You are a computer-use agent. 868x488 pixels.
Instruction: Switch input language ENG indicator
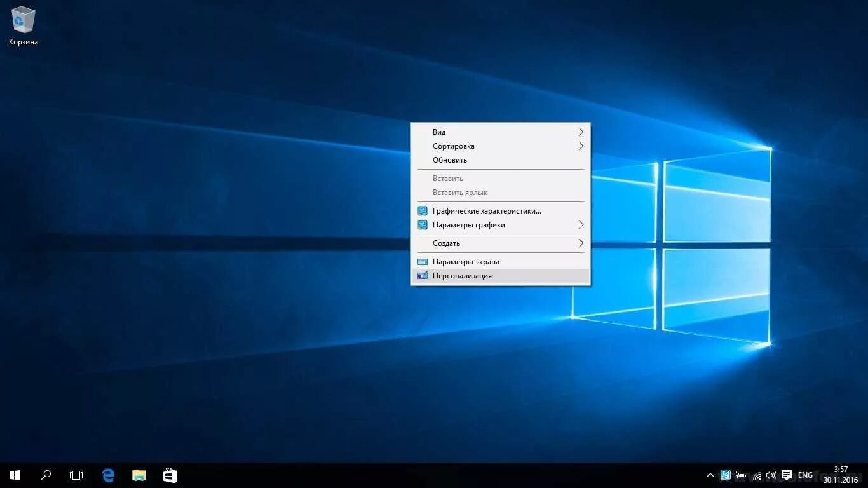pyautogui.click(x=805, y=475)
